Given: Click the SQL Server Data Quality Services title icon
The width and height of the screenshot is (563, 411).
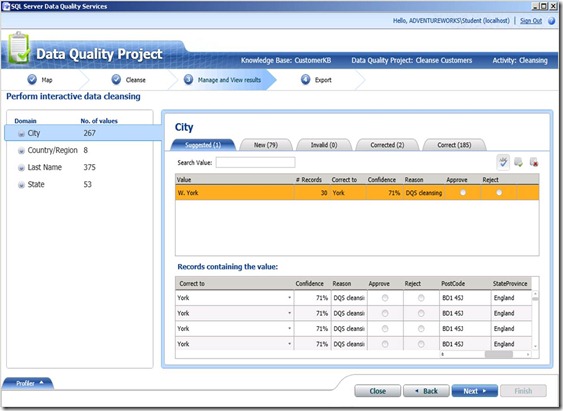Looking at the screenshot, I should click(x=6, y=6).
